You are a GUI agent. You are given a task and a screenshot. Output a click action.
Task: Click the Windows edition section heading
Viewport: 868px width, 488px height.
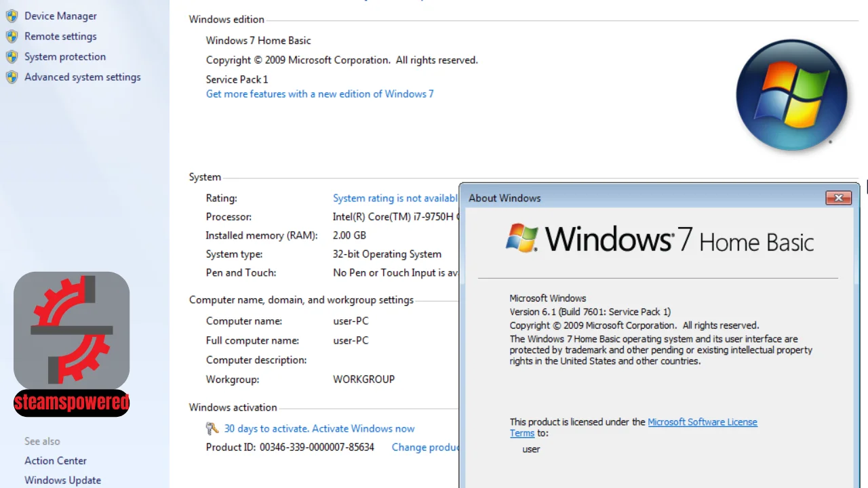pos(226,19)
